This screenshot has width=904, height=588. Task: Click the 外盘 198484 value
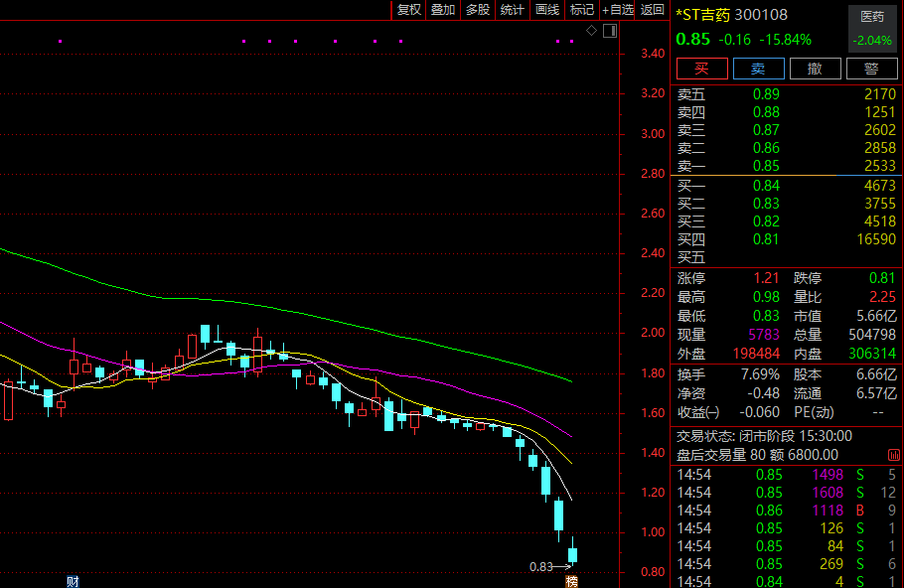click(756, 354)
